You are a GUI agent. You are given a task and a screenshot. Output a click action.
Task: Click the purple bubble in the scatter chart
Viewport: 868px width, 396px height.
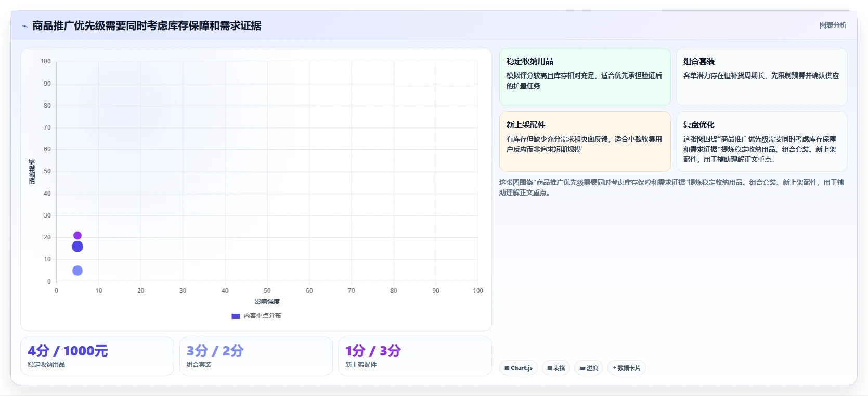(x=77, y=236)
